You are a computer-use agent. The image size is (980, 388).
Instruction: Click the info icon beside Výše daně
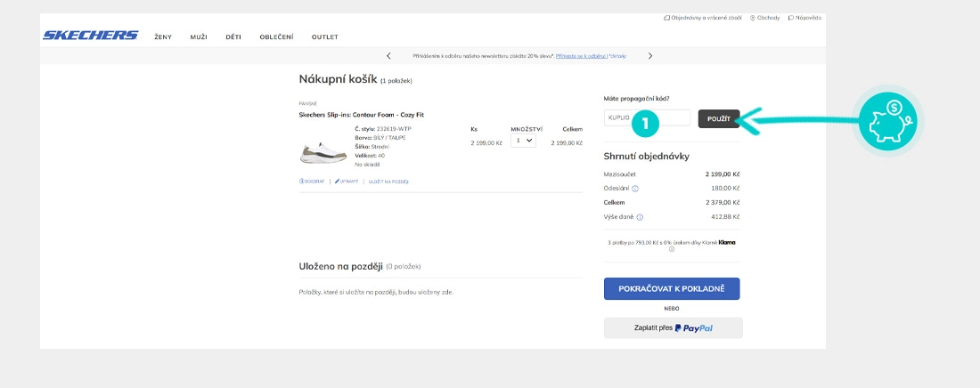click(640, 217)
